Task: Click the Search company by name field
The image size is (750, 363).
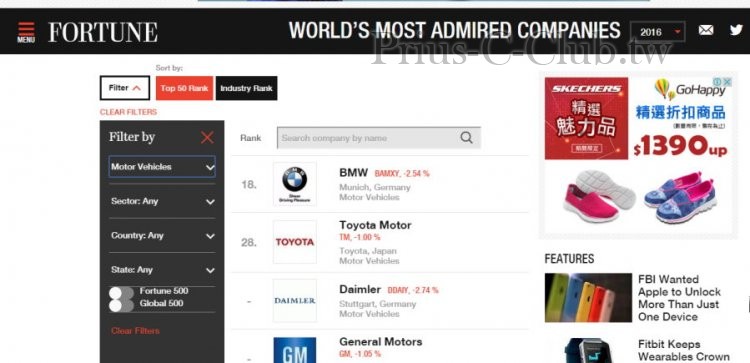Action: click(x=379, y=138)
